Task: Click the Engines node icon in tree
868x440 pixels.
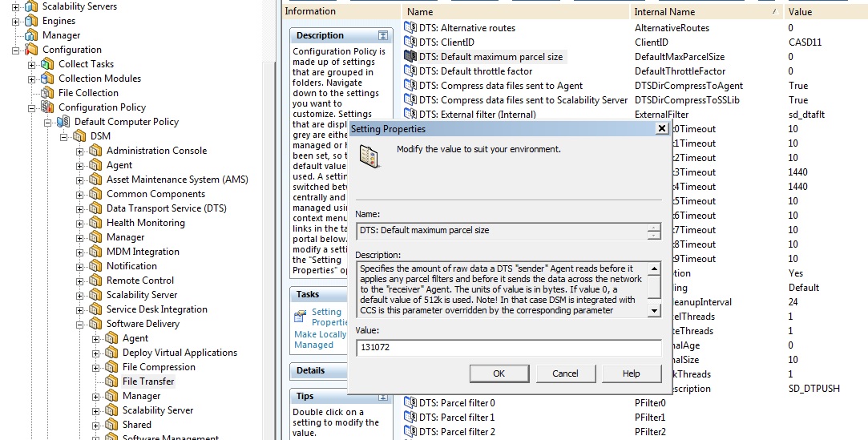Action: 31,21
